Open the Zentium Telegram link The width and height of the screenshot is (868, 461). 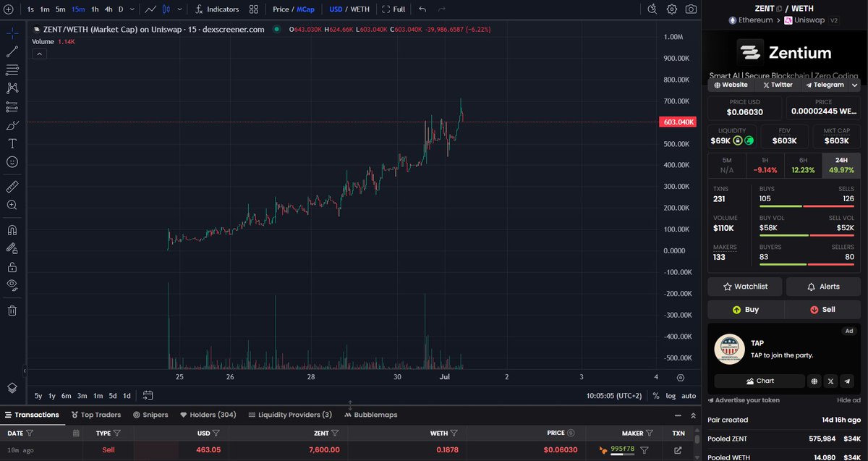(x=824, y=85)
